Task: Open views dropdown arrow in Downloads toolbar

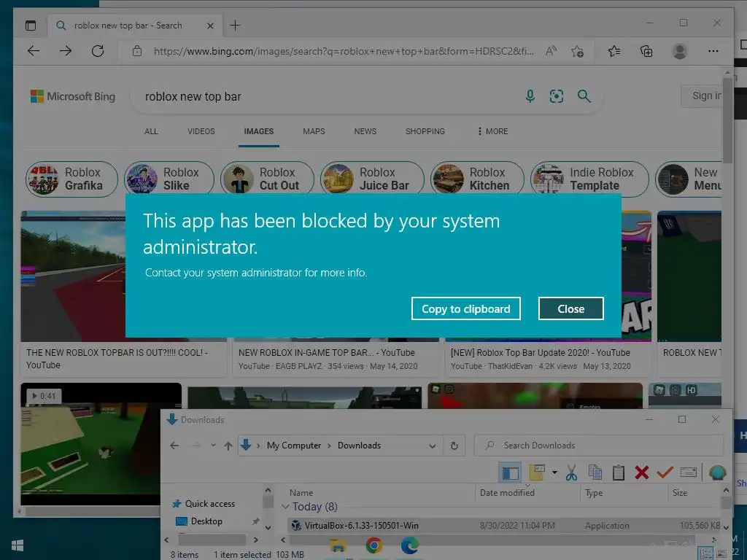Action: (554, 472)
